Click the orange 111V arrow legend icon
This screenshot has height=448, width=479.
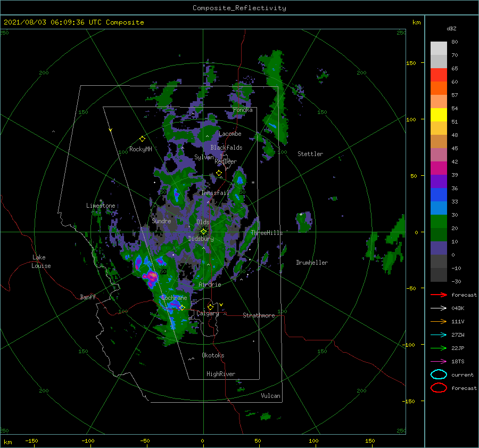[x=439, y=321]
